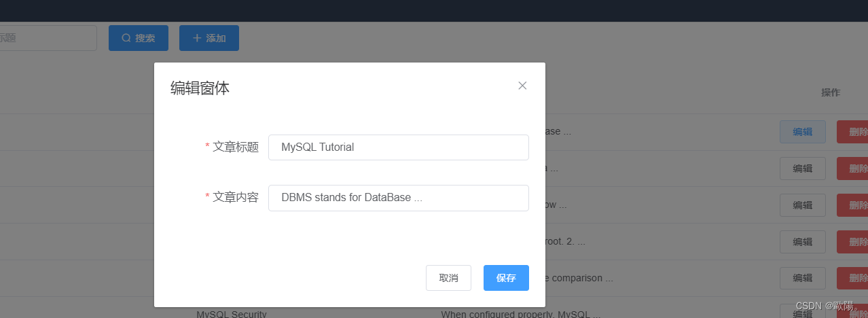
Task: Click the title search box in background page
Action: 48,38
